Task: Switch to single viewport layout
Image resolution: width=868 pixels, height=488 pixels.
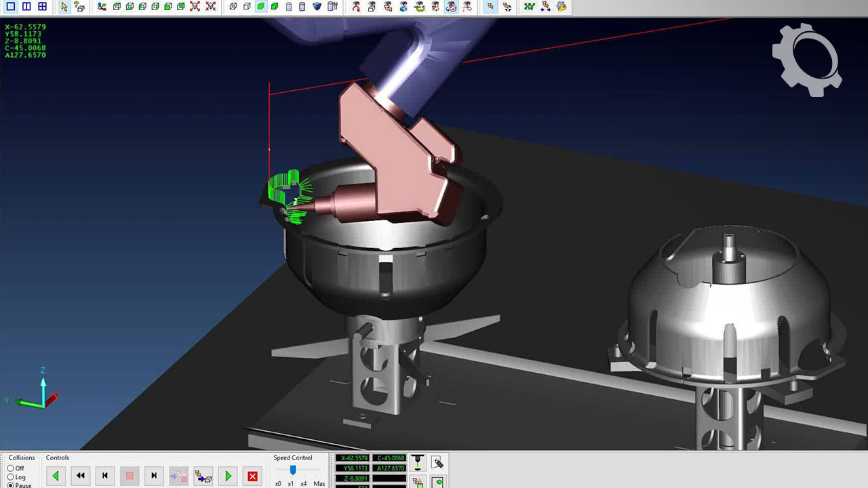Action: tap(10, 7)
